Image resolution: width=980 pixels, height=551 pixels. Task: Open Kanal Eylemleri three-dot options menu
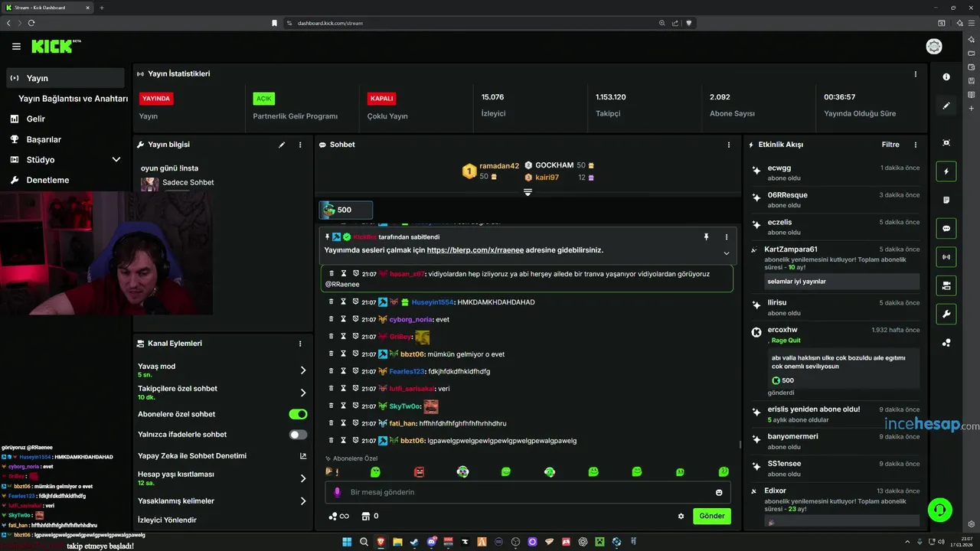300,344
